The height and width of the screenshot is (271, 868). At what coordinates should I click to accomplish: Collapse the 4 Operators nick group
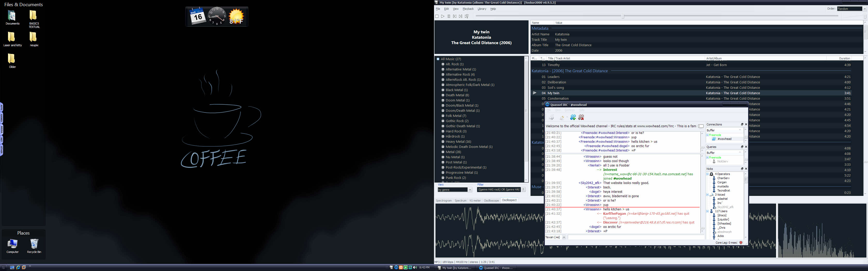[707, 174]
